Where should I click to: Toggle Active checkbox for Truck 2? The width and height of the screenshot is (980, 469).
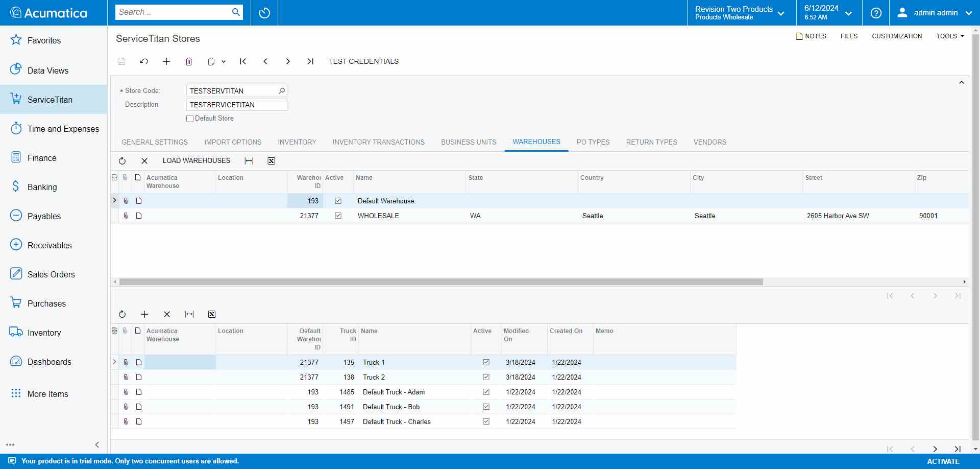[486, 377]
